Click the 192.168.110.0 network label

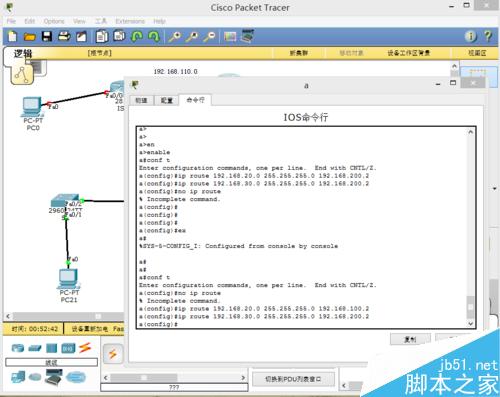click(175, 71)
